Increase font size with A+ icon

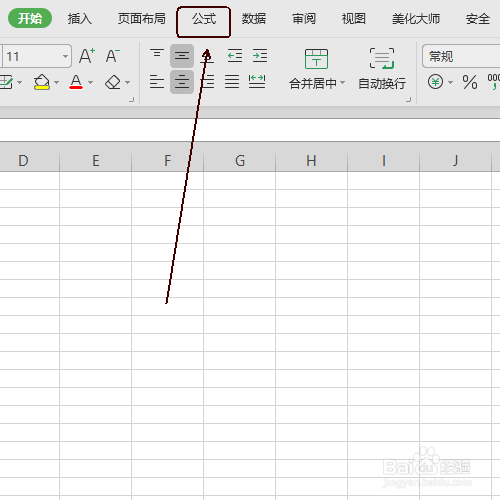coord(87,55)
